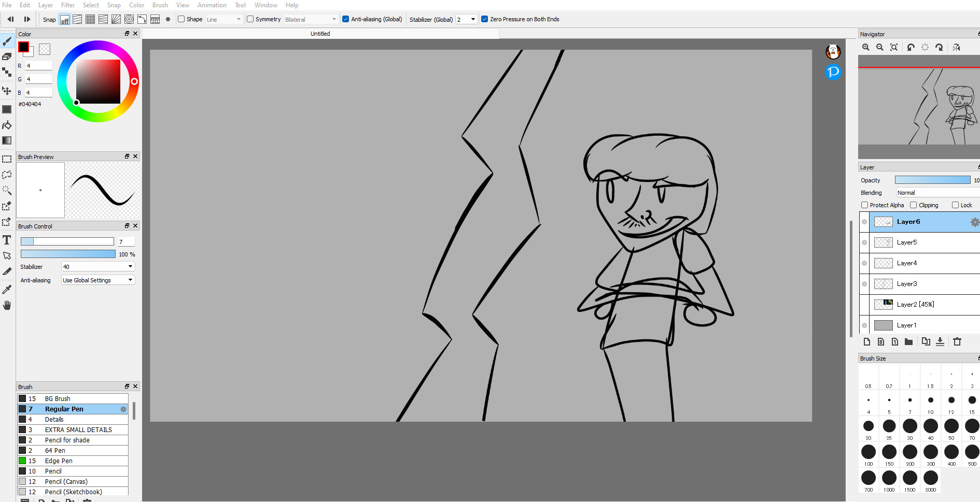The image size is (980, 502).
Task: Enable the Shape checkbox in the toolbar
Action: pos(180,19)
